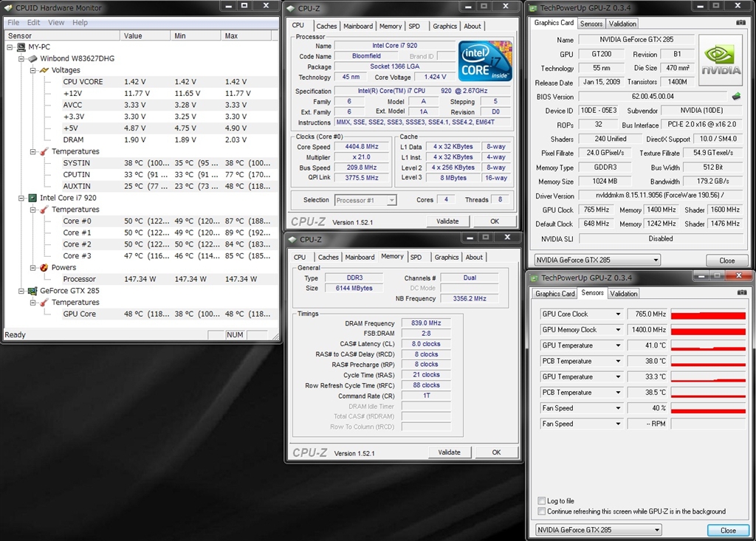
Task: Click the thermometer icon under Intel Core i7 920
Action: point(44,210)
